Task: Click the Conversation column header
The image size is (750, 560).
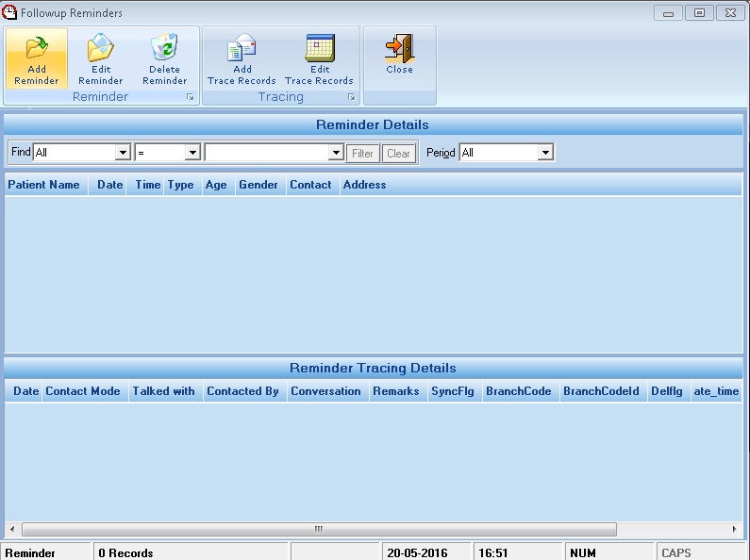Action: pos(325,391)
